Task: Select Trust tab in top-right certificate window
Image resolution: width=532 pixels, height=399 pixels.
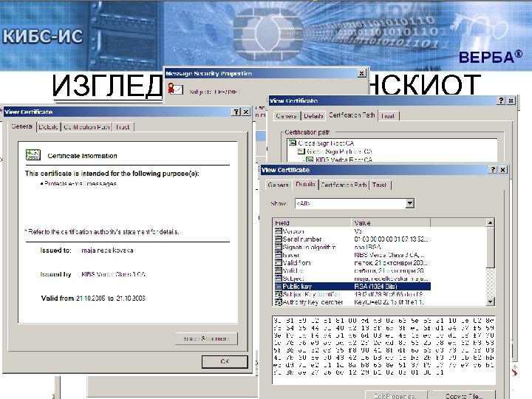Action: pyautogui.click(x=388, y=116)
